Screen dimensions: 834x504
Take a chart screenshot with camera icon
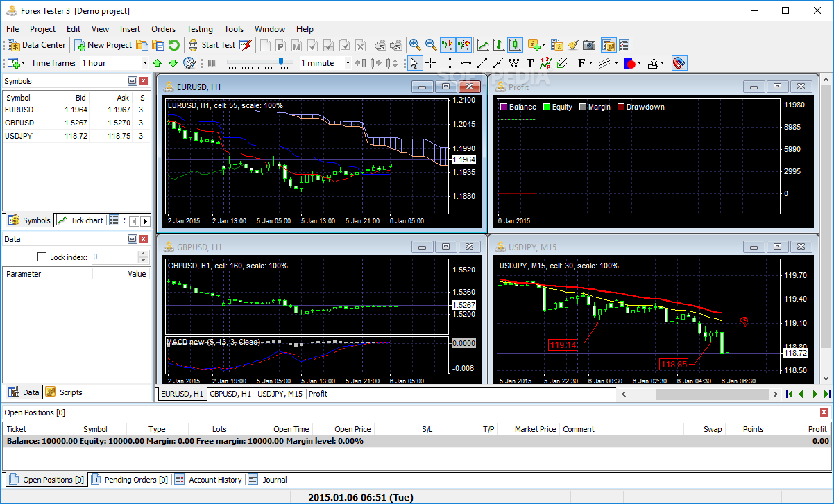pyautogui.click(x=589, y=45)
